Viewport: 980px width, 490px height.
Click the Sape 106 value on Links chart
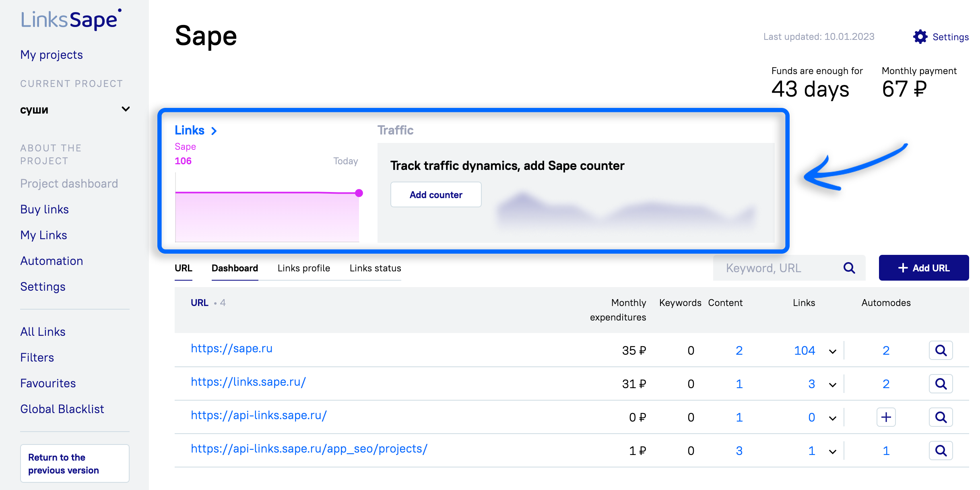(183, 161)
